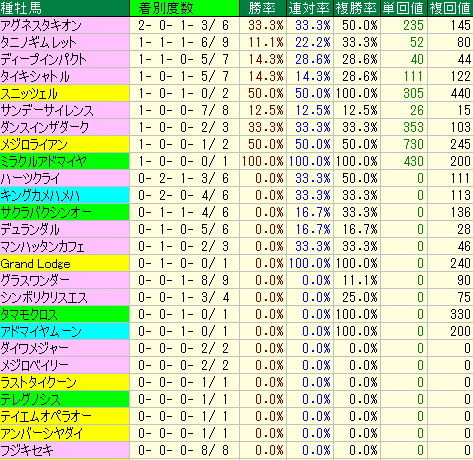Click 複回値 330 for タマモクロス
Screen dimensions: 473x460
pyautogui.click(x=461, y=314)
